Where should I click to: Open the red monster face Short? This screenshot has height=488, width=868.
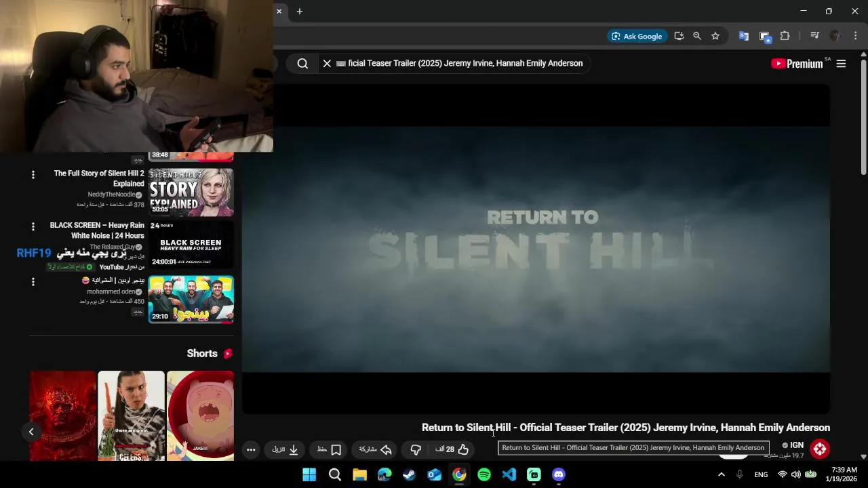coord(62,415)
